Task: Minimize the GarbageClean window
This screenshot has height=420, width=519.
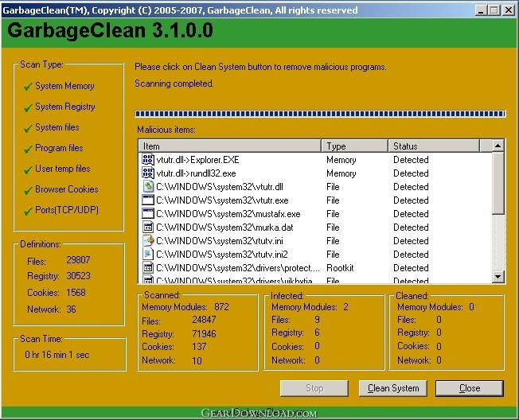Action: coord(481,10)
